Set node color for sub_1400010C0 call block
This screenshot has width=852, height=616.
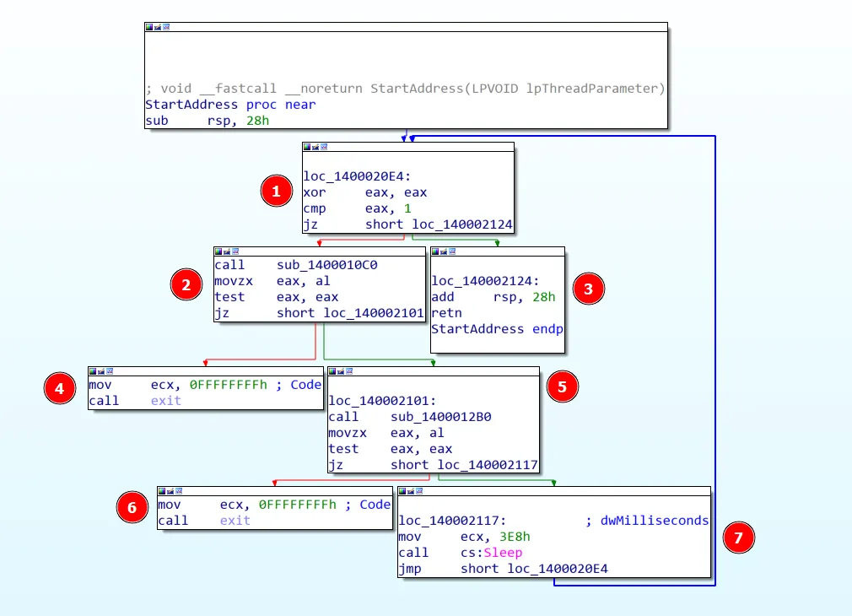[218, 251]
